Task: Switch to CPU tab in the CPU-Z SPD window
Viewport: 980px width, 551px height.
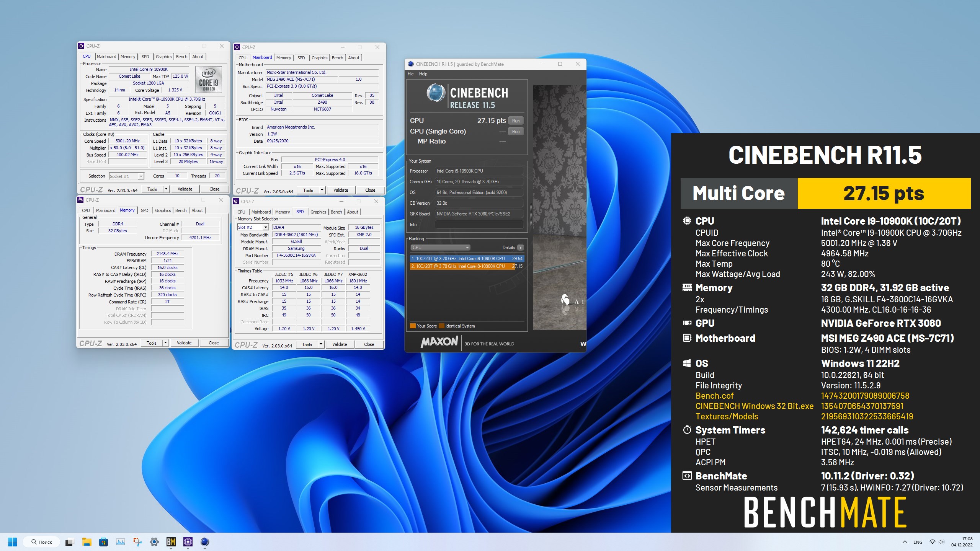Action: click(x=241, y=212)
